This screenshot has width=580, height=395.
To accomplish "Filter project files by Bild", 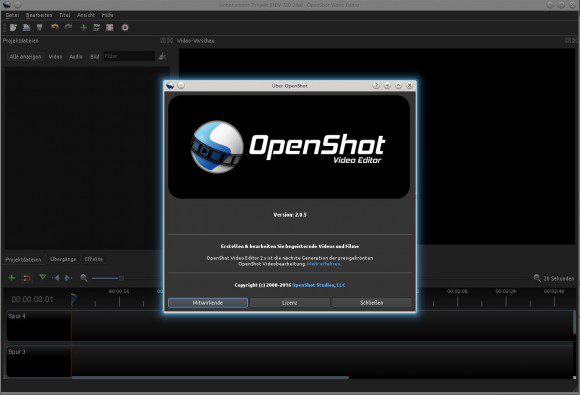I will 95,57.
